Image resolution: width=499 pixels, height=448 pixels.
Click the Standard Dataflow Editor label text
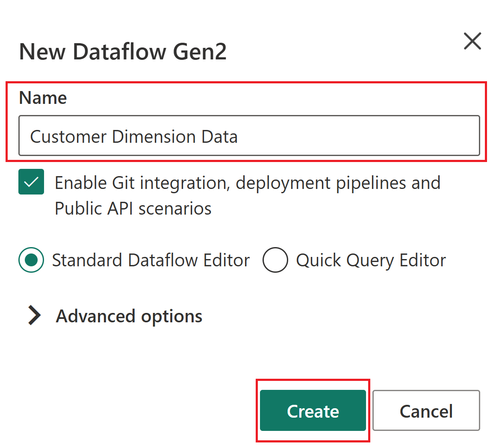[x=151, y=260]
